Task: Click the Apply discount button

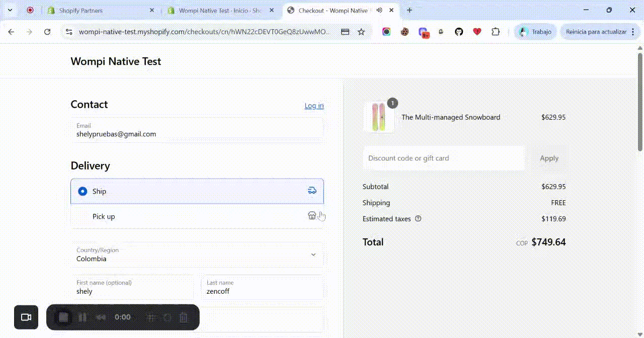Action: click(548, 158)
